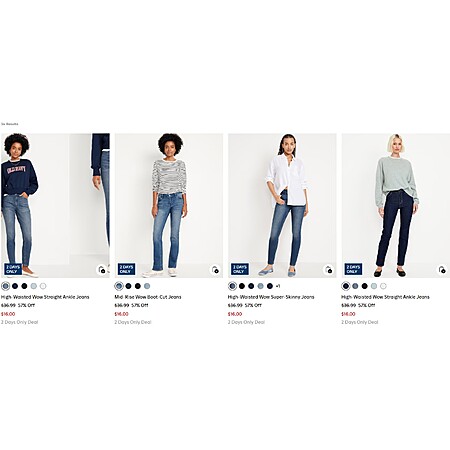Click 2 Days Only badge on fourth product

(x=353, y=269)
